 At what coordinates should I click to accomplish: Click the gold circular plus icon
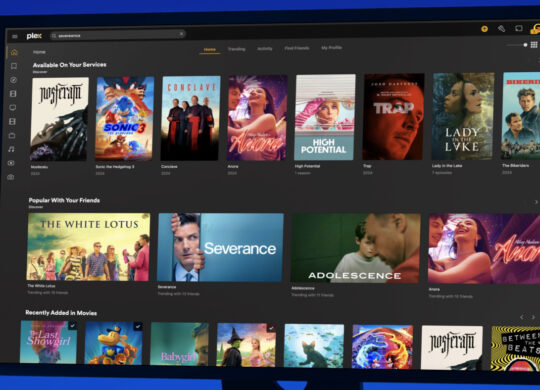pos(484,29)
